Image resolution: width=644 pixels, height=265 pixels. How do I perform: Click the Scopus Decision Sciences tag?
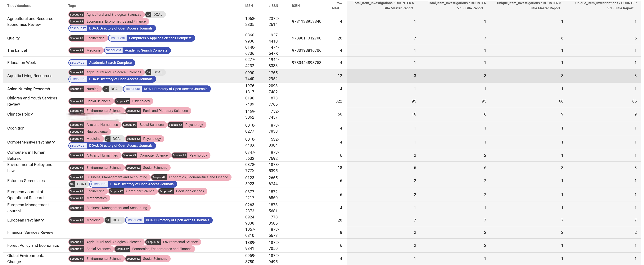(182, 191)
